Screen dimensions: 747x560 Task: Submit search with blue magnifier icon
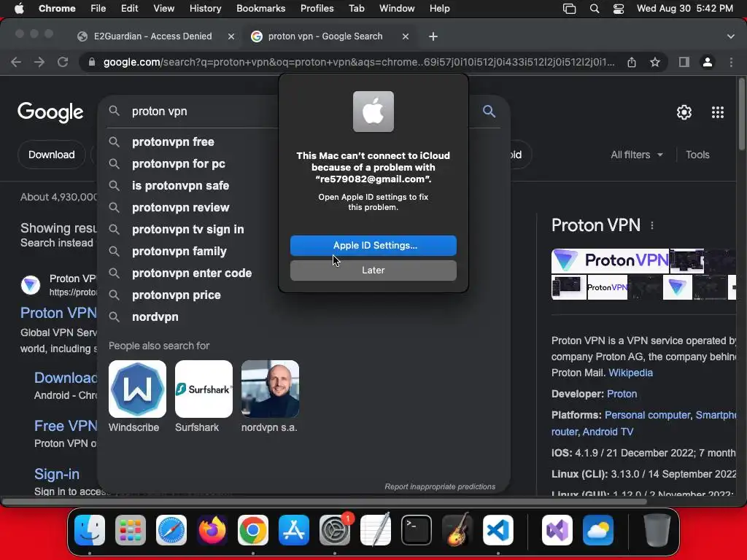489,111
